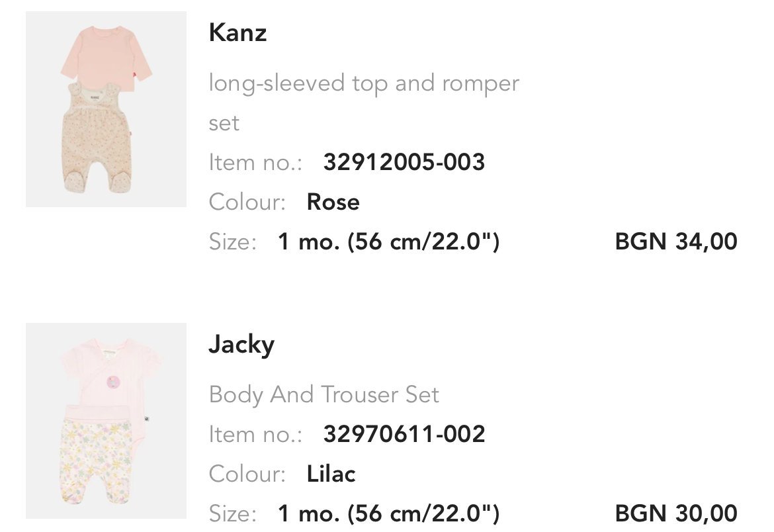Click the Kanz set's size value
Image resolution: width=774 pixels, height=532 pixels.
pos(388,242)
